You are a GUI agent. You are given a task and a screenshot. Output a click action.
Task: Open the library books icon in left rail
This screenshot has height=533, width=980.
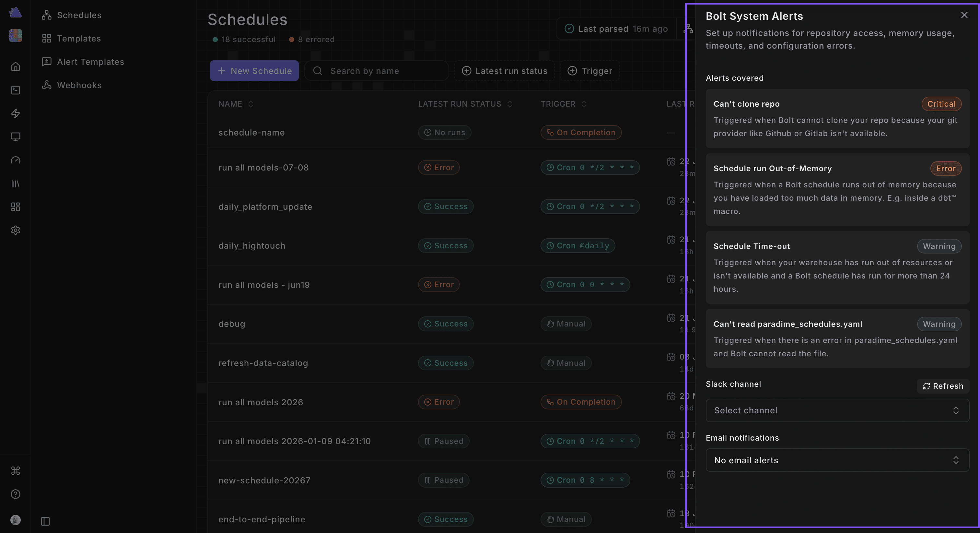tap(16, 184)
